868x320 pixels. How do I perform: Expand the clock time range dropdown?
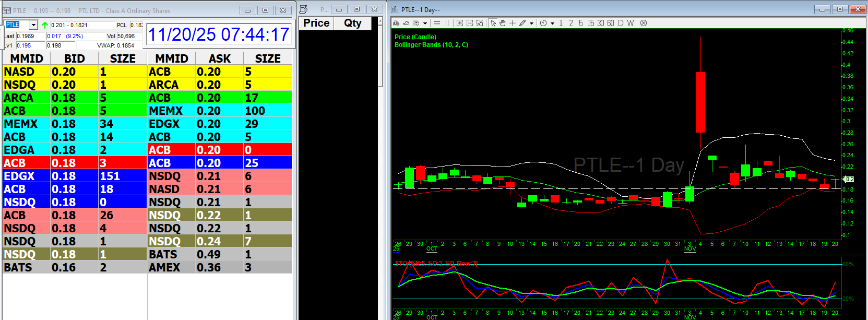pyautogui.click(x=552, y=23)
